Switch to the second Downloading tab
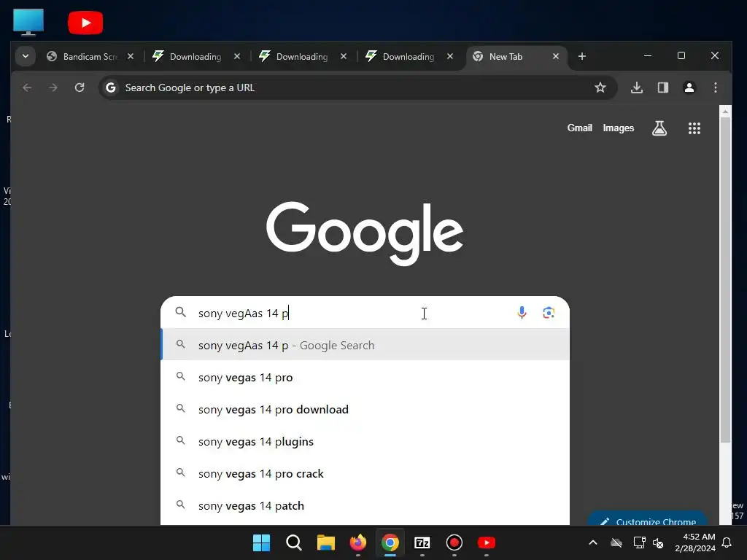The image size is (747, 560). tap(302, 57)
